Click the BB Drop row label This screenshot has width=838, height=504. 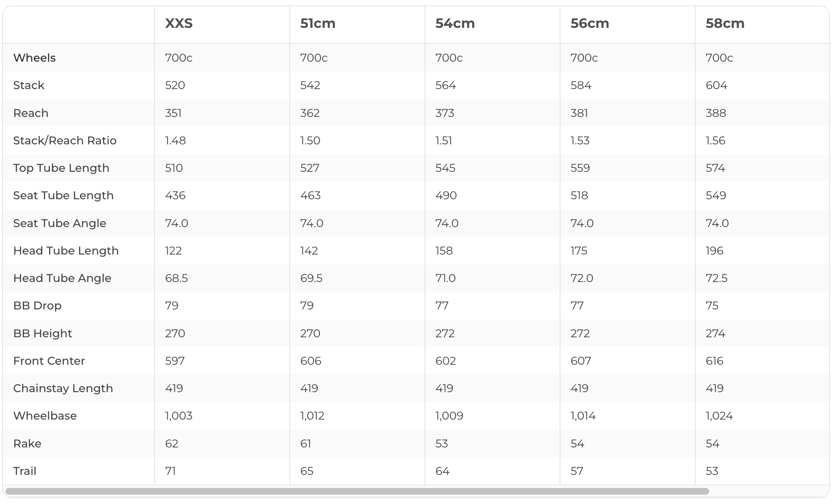37,306
